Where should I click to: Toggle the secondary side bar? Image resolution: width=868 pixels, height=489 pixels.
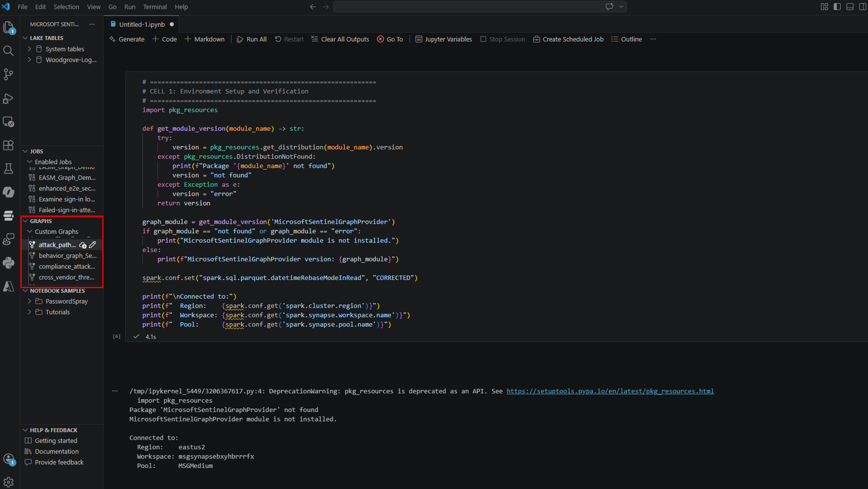pos(862,7)
